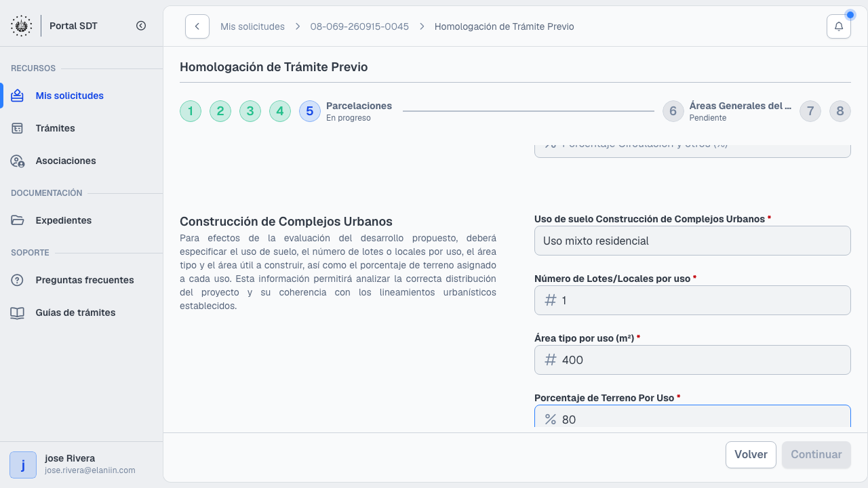Select current step 5 Parcelaciones
Screen dimensions: 868x488
310,111
